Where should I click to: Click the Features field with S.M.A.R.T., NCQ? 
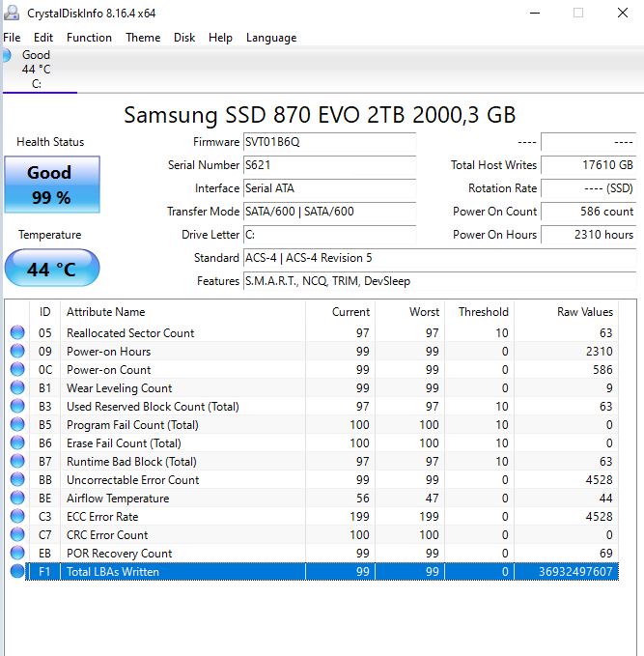pos(440,281)
